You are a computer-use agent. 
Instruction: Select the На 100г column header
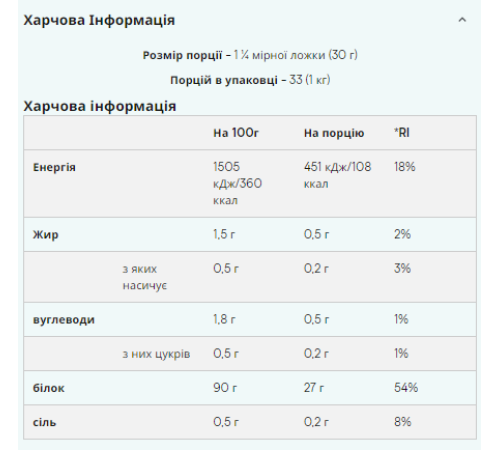236,133
